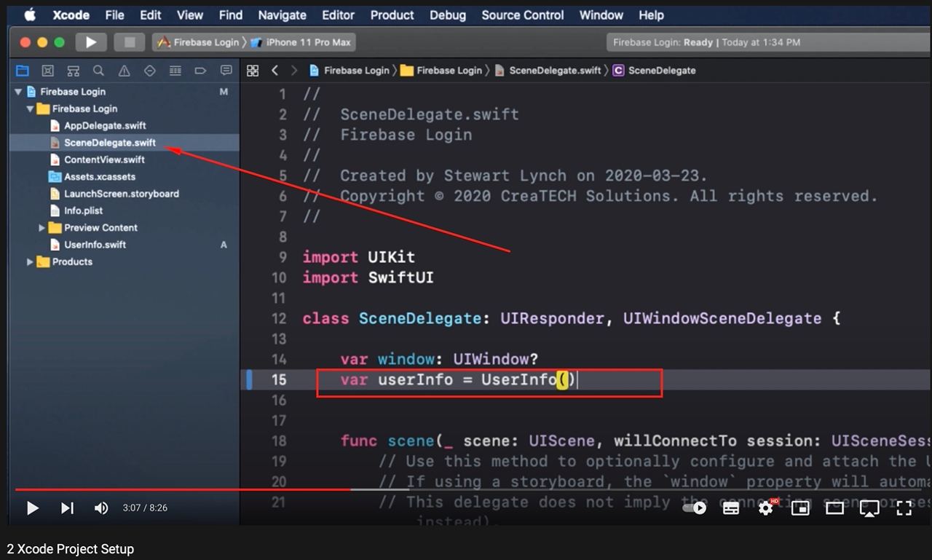This screenshot has height=560, width=932.
Task: Open the Project navigator folder icon
Action: point(23,71)
